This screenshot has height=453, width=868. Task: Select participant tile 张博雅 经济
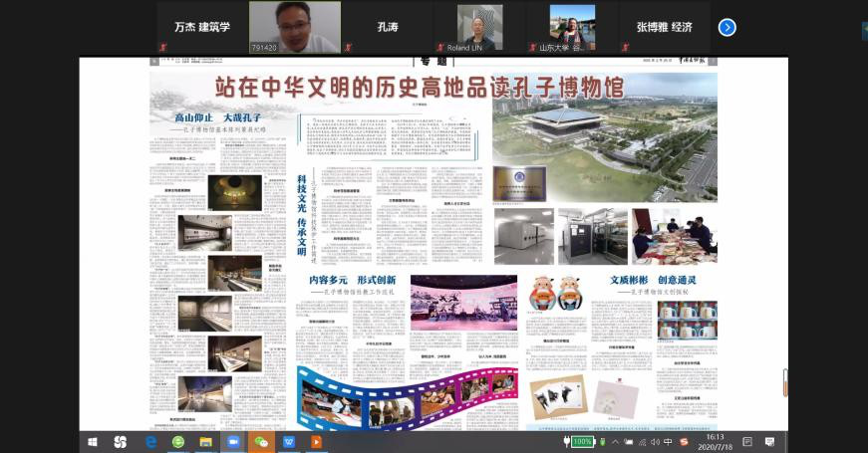pyautogui.click(x=664, y=27)
